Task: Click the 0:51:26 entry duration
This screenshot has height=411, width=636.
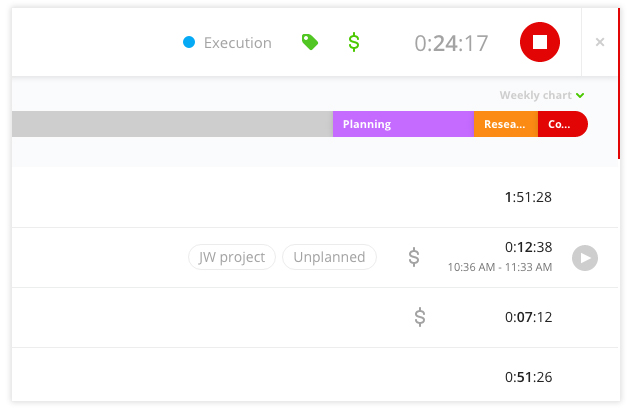Action: click(528, 377)
